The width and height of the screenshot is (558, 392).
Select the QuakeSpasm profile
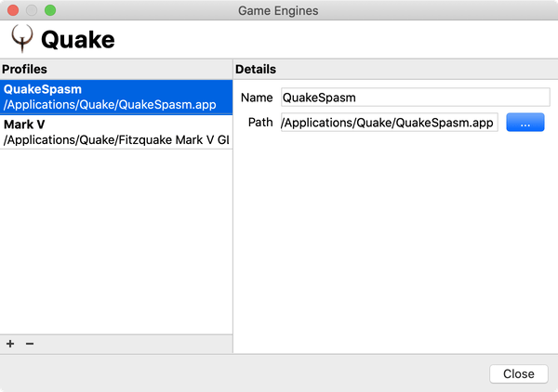tap(116, 97)
